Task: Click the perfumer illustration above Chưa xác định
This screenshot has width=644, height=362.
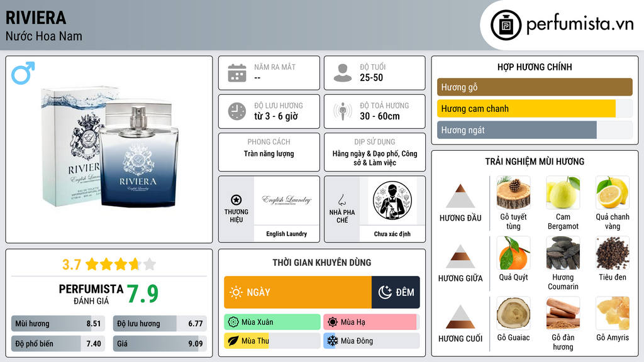Action: click(x=392, y=200)
